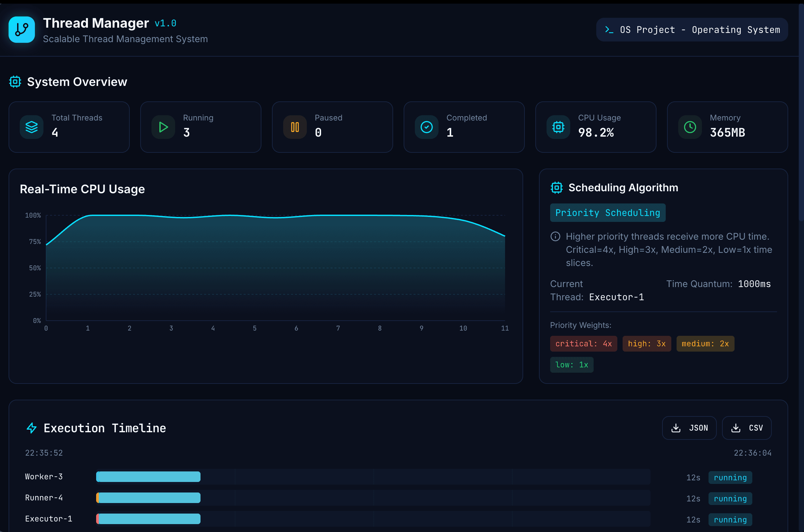This screenshot has width=804, height=532.
Task: Click the running status badge for Executor-1
Action: (730, 520)
